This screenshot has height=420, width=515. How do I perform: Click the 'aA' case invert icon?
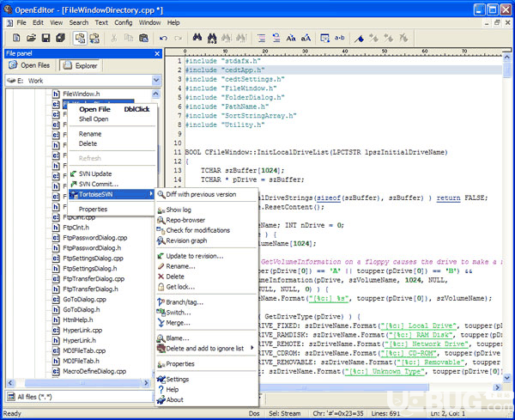coord(306,38)
